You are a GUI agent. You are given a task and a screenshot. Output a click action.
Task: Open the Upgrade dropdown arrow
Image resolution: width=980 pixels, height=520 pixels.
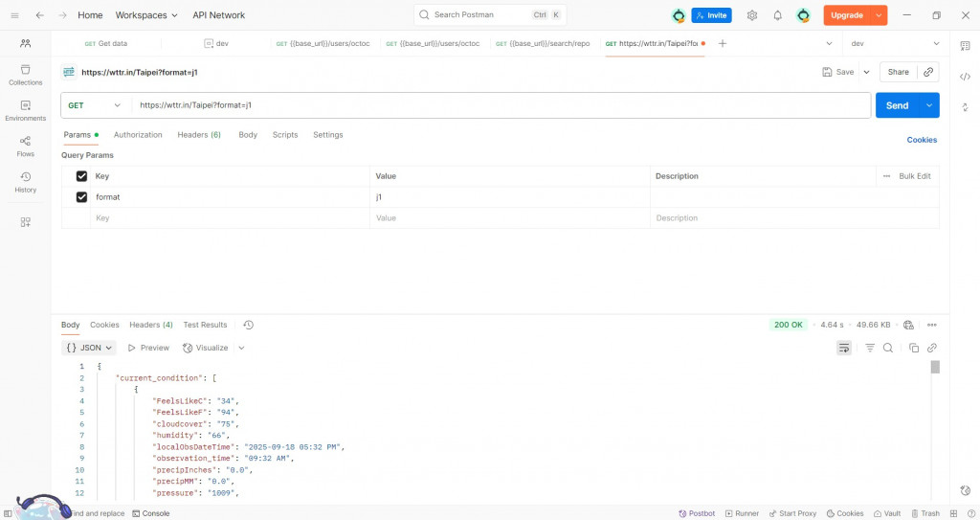pos(879,15)
